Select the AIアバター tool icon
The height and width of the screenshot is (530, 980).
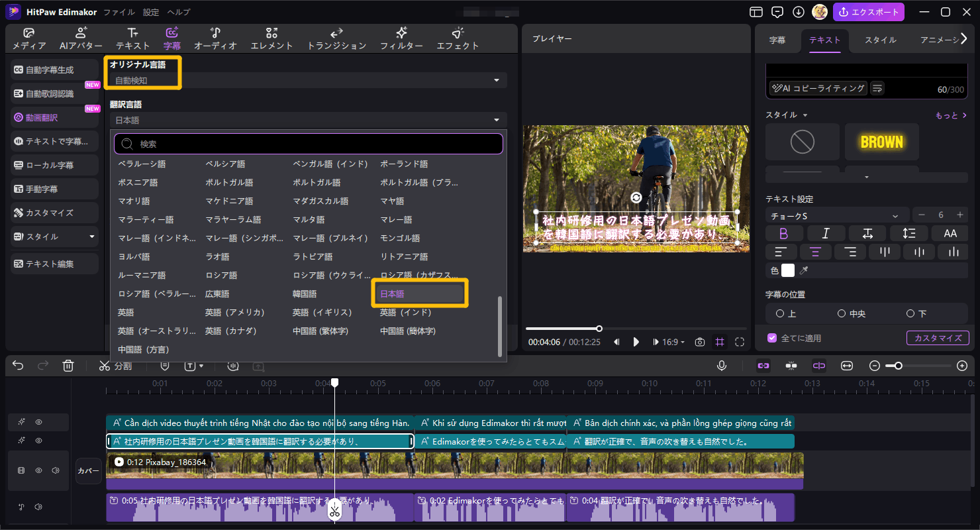coord(80,38)
